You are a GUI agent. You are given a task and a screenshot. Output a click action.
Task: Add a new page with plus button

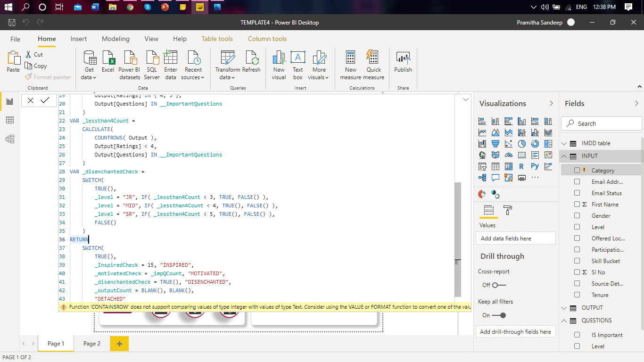click(x=119, y=344)
